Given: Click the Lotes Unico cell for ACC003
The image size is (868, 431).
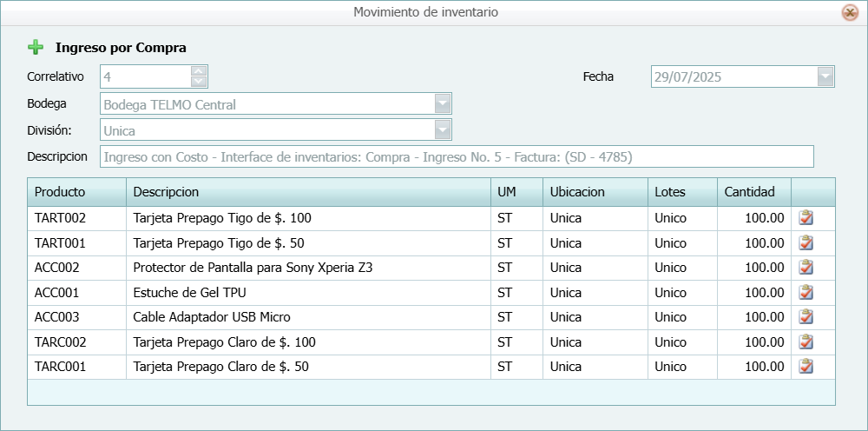Looking at the screenshot, I should click(x=682, y=317).
